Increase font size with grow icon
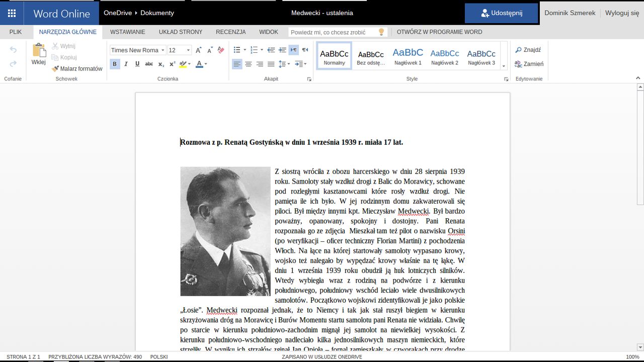This screenshot has height=362, width=644. pyautogui.click(x=199, y=50)
